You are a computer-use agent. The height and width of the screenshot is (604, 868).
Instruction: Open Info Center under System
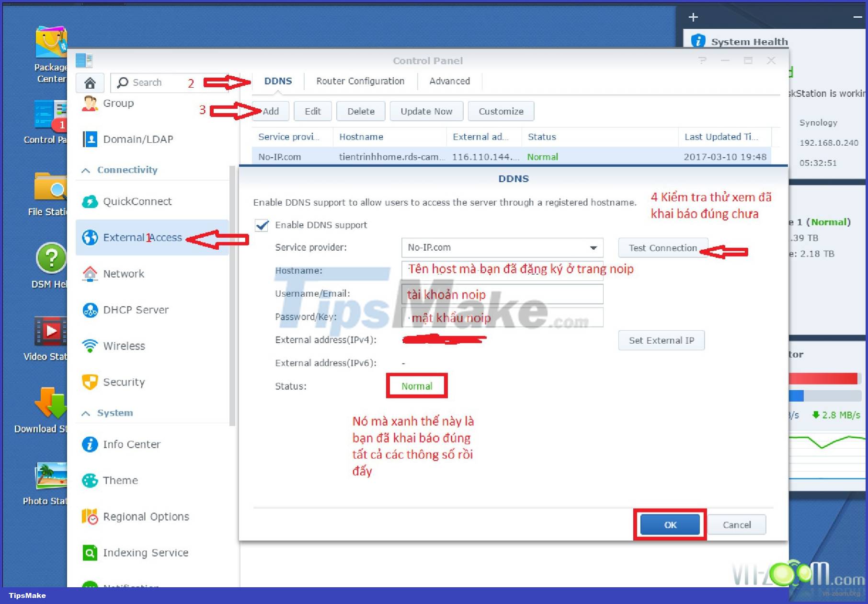click(131, 444)
